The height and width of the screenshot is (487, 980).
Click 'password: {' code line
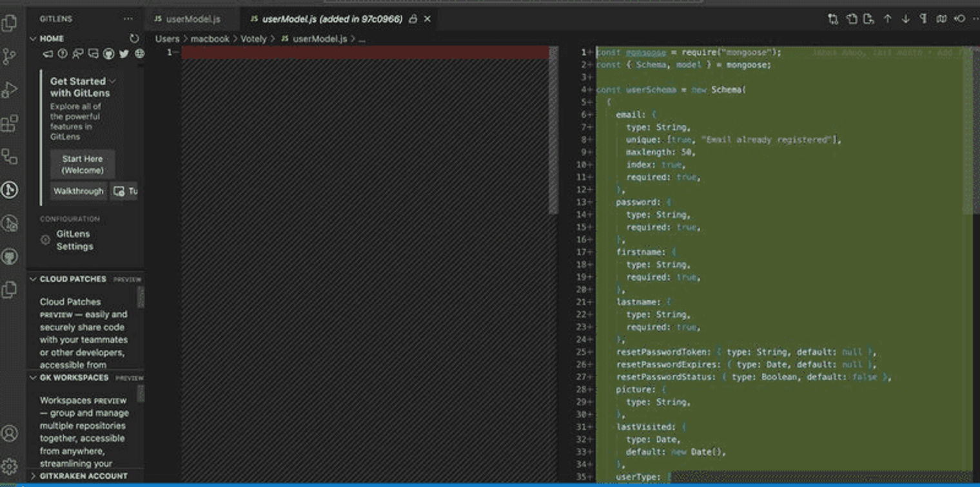(643, 202)
